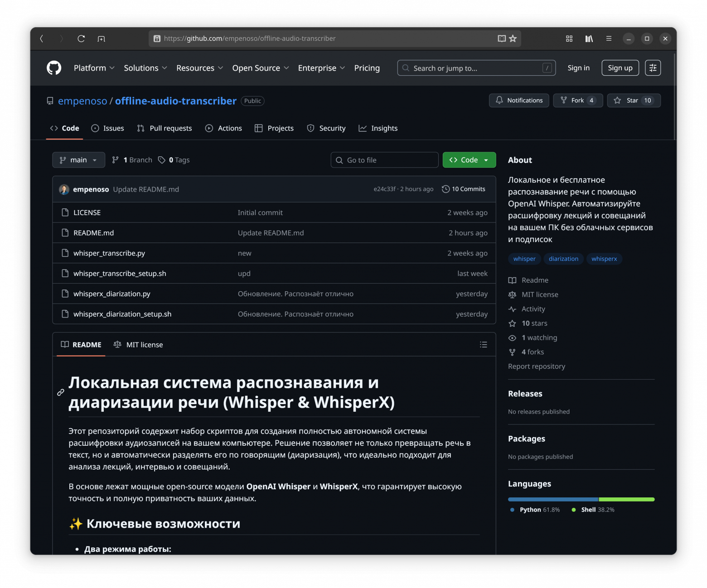
Task: Select the MIT license tab
Action: coord(138,345)
